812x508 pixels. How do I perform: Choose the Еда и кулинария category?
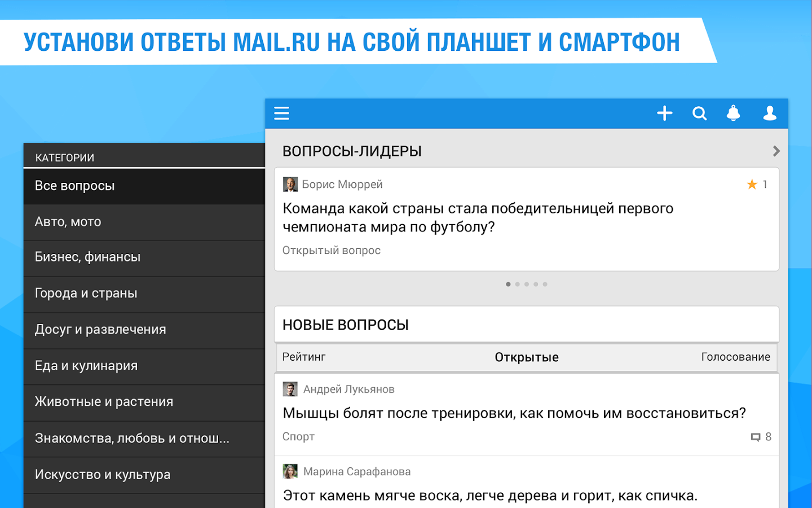(144, 367)
